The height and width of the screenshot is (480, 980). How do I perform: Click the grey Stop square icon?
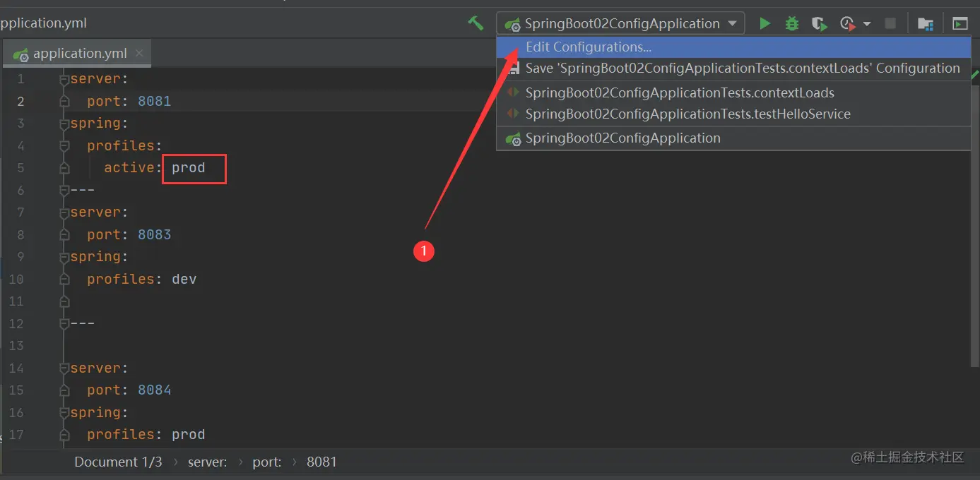pos(890,23)
